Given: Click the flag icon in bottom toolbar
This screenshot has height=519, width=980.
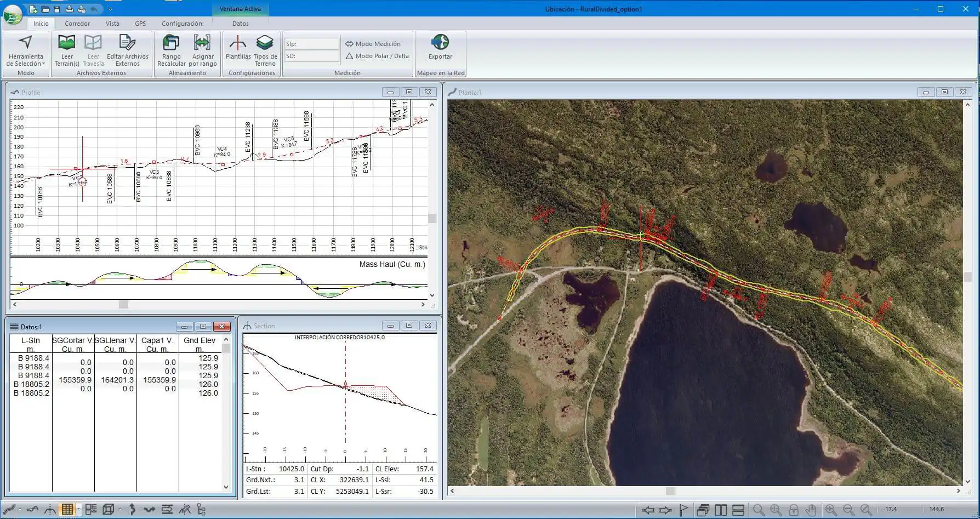Looking at the screenshot, I should [683, 510].
